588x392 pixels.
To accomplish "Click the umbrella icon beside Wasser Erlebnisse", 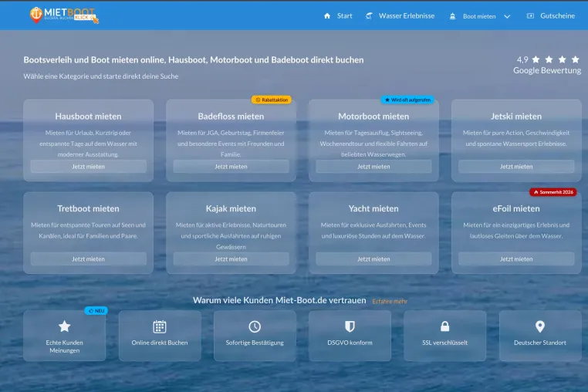I will [x=369, y=15].
